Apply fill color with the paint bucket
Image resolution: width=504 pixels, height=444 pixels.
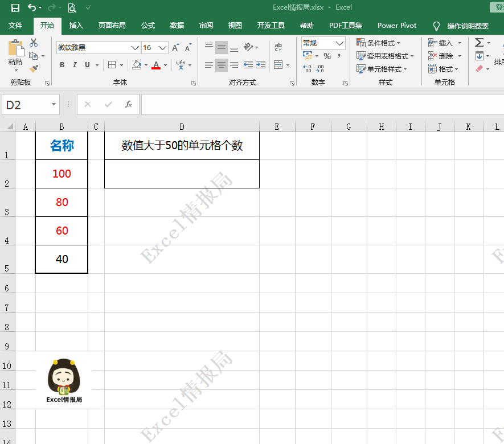click(137, 65)
